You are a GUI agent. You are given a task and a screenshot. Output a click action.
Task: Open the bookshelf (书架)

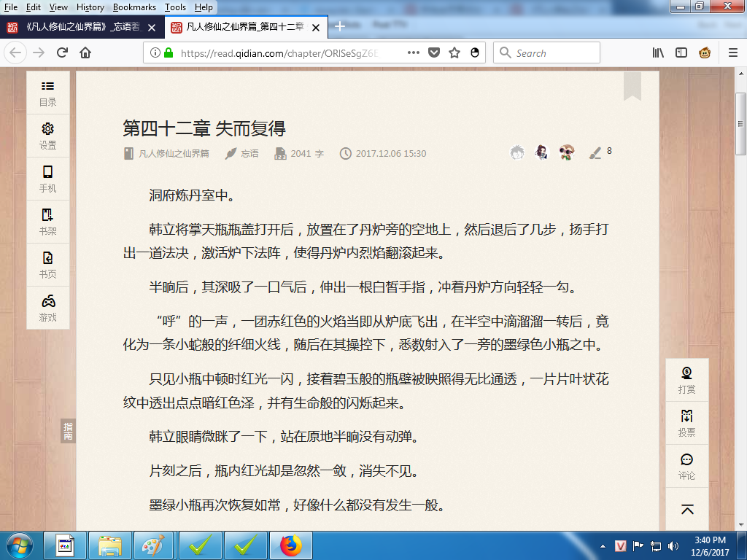47,221
